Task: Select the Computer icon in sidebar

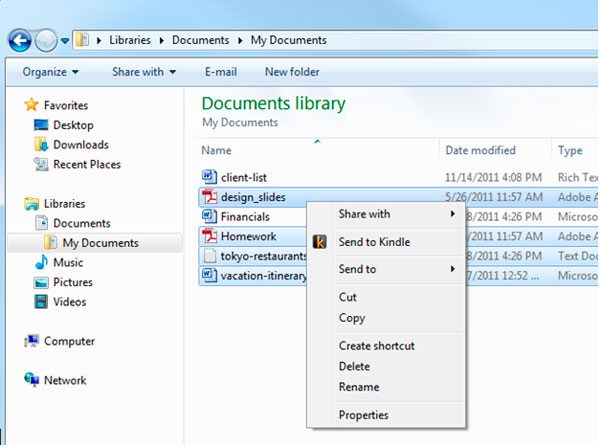Action: pos(32,341)
